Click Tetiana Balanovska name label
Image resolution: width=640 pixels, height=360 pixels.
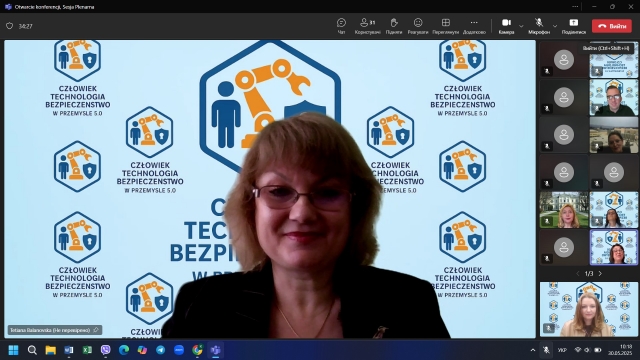coord(50,330)
